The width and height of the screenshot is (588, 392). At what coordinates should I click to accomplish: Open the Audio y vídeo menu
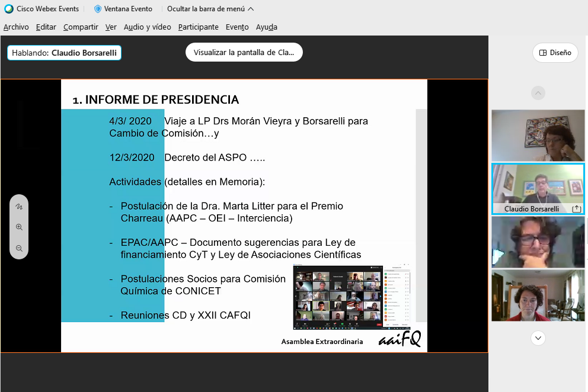(x=147, y=27)
